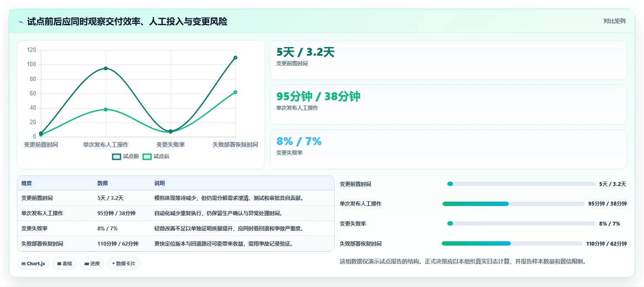This screenshot has height=287, width=644.
Task: Click the 单次发布人工操作 progress bar
Action: click(x=513, y=204)
